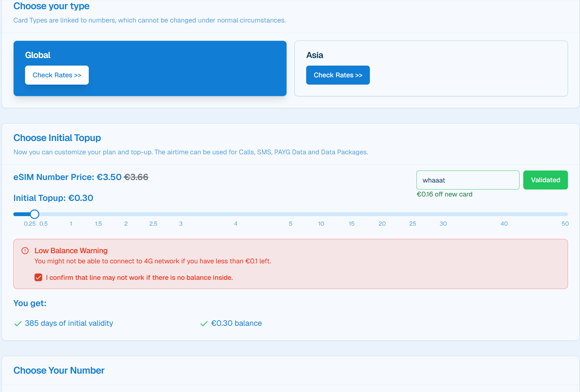Choose the 2 topup mark
Image resolution: width=580 pixels, height=392 pixels.
coord(126,224)
